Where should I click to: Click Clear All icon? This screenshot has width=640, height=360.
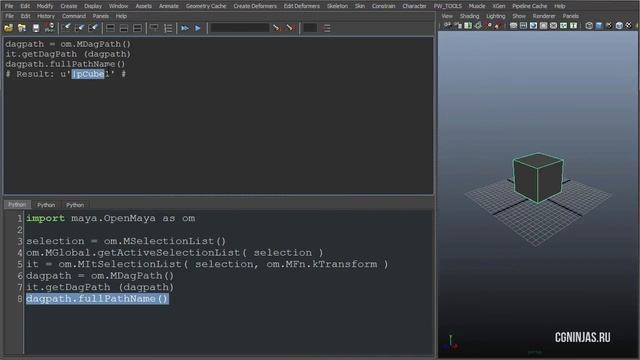[x=93, y=28]
